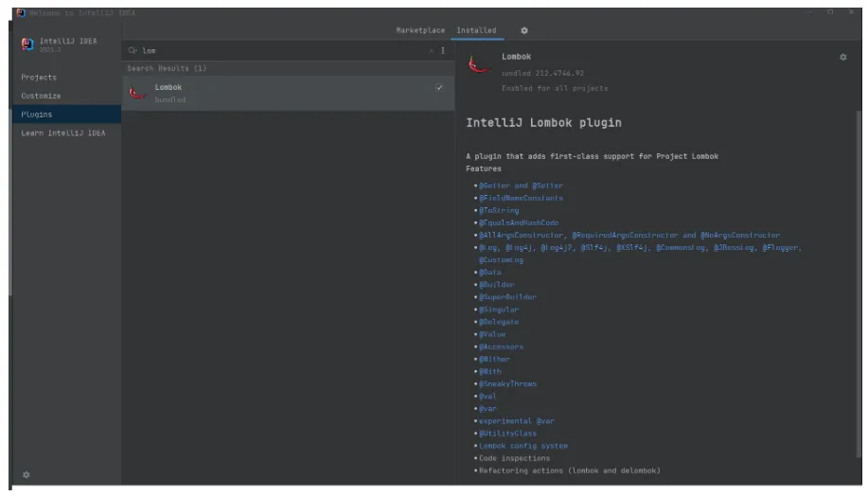Open the @Value link
Screen dimensions: 868x496
pos(492,334)
